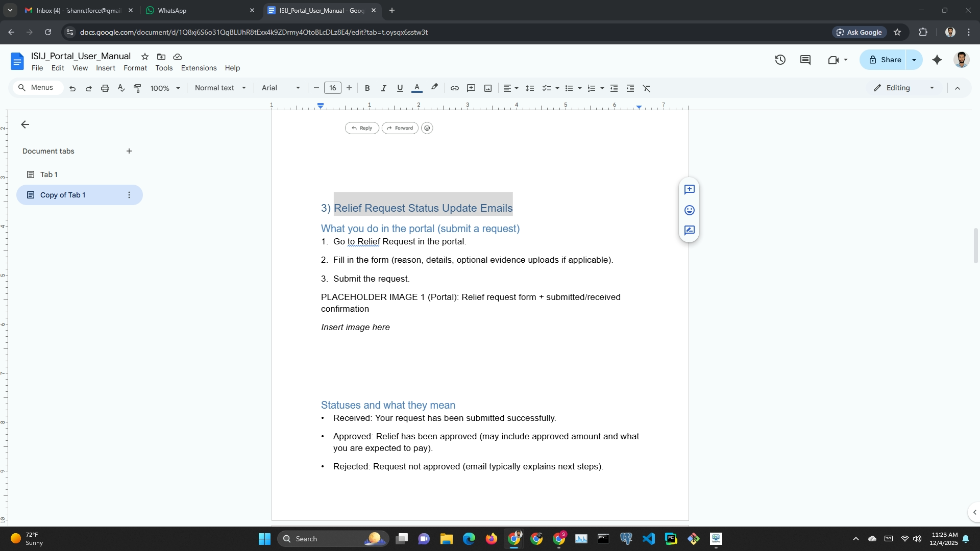Click the Paint format icon

coord(137,88)
